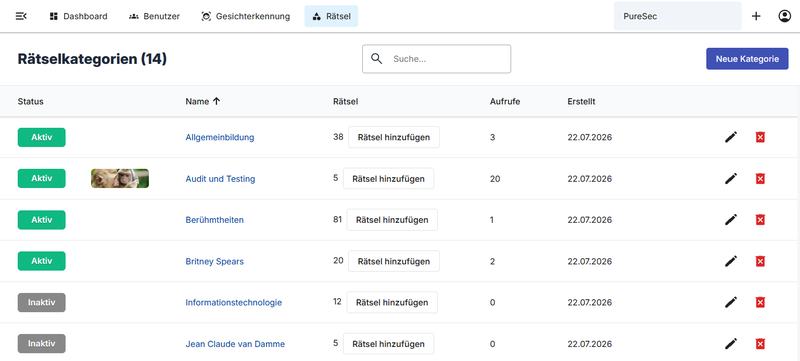This screenshot has width=800, height=361.
Task: Click the Audit und Testing thumbnail image
Action: [120, 178]
